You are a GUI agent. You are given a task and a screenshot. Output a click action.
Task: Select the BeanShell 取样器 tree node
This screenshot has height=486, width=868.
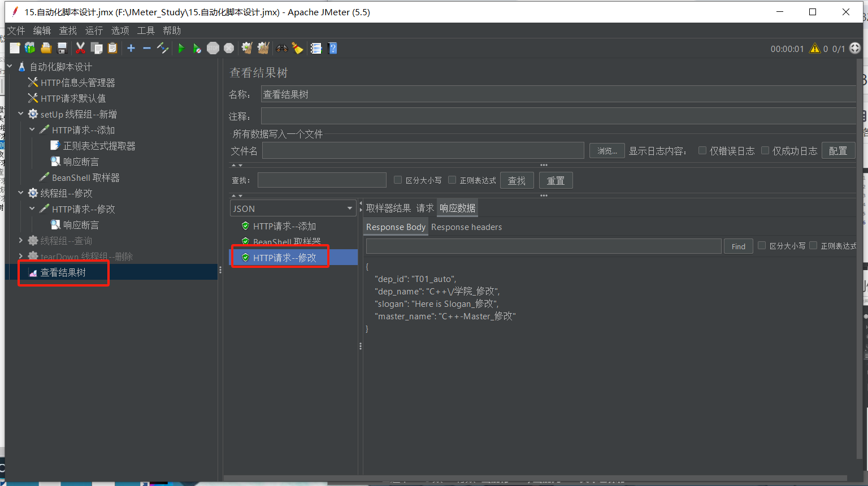[x=85, y=177]
